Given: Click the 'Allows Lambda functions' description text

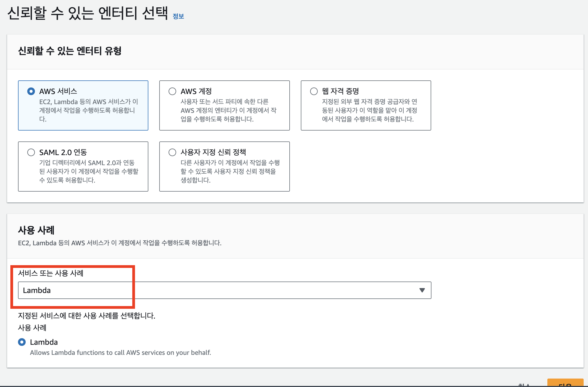Looking at the screenshot, I should pos(120,353).
